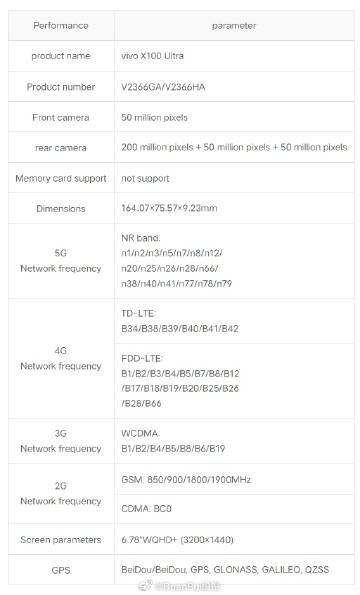Click the '5G Network frequency' label
360x595 pixels.
[x=61, y=261]
